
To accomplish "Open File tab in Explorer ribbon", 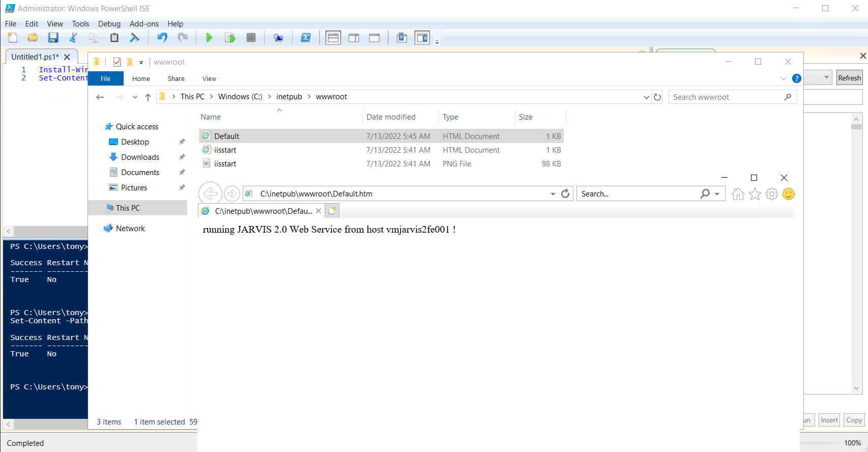I will pos(106,78).
